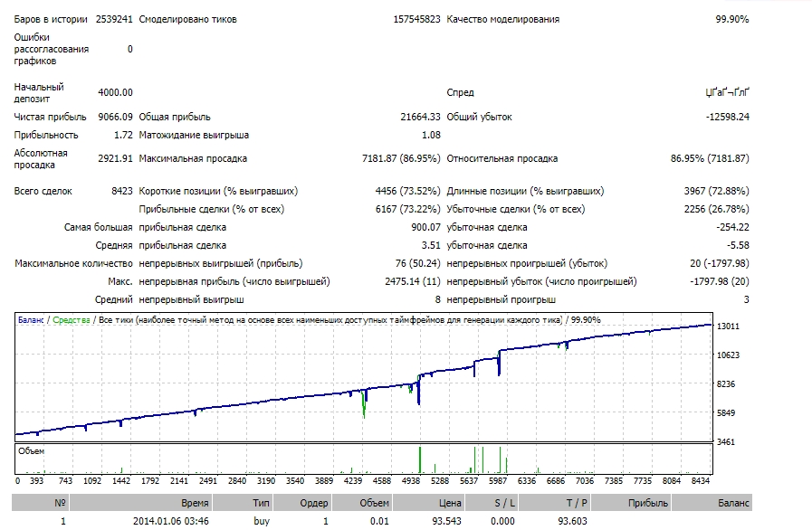812x530 pixels.
Task: Select gross loss value -12598.24
Action: click(728, 117)
